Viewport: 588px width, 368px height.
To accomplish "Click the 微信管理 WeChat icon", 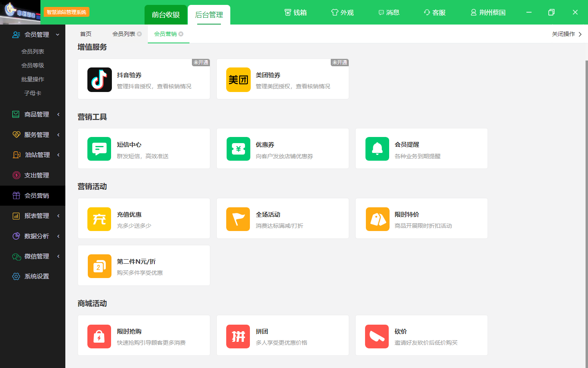I will click(16, 256).
